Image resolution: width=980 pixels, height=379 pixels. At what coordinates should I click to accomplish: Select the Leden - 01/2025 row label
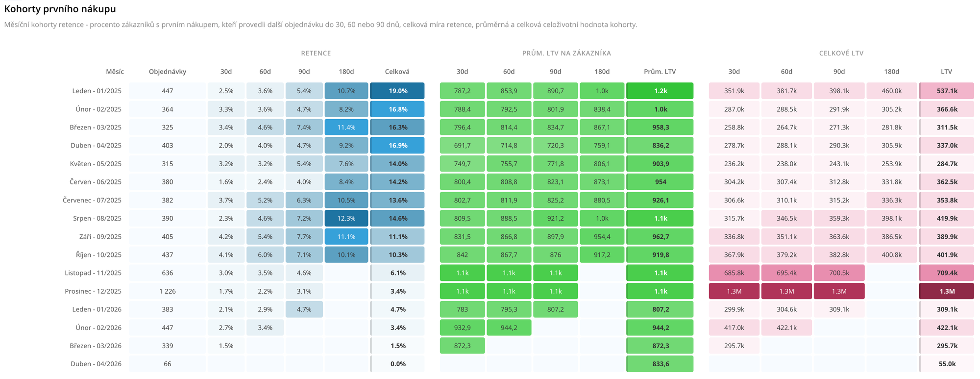(x=97, y=91)
